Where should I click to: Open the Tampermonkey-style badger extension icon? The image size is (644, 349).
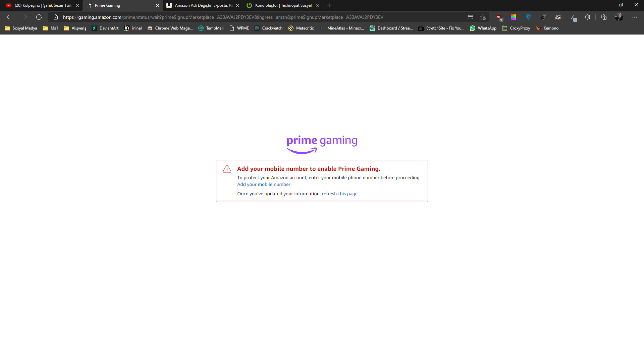point(558,17)
